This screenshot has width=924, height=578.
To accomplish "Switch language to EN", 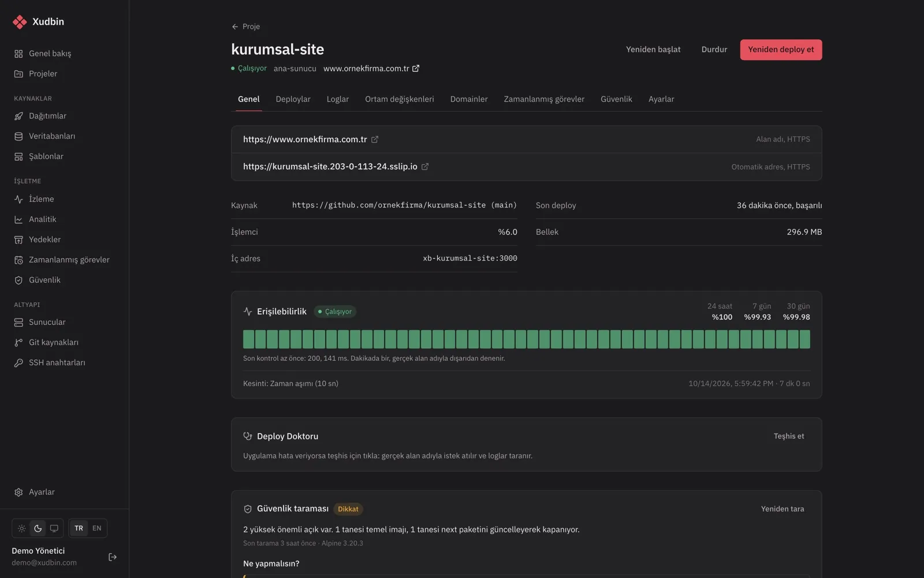I will 97,528.
